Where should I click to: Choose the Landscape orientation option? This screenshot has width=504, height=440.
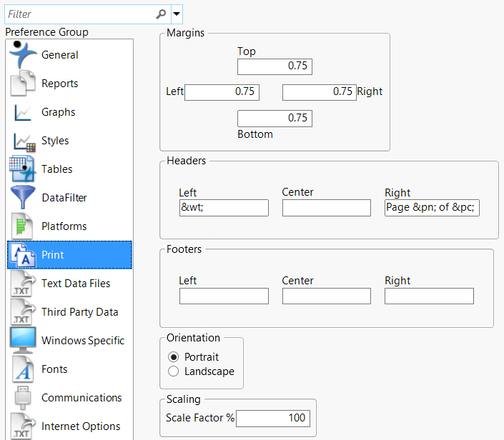coord(173,371)
